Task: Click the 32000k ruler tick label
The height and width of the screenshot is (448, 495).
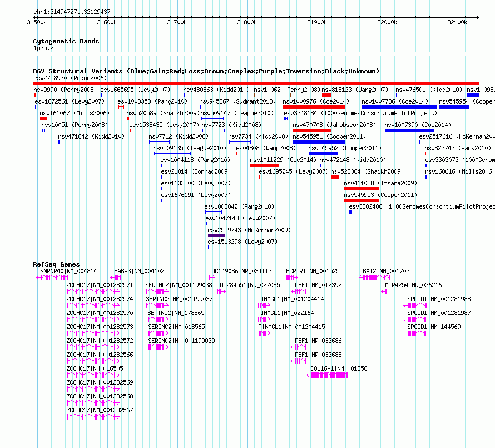Action: (x=387, y=22)
